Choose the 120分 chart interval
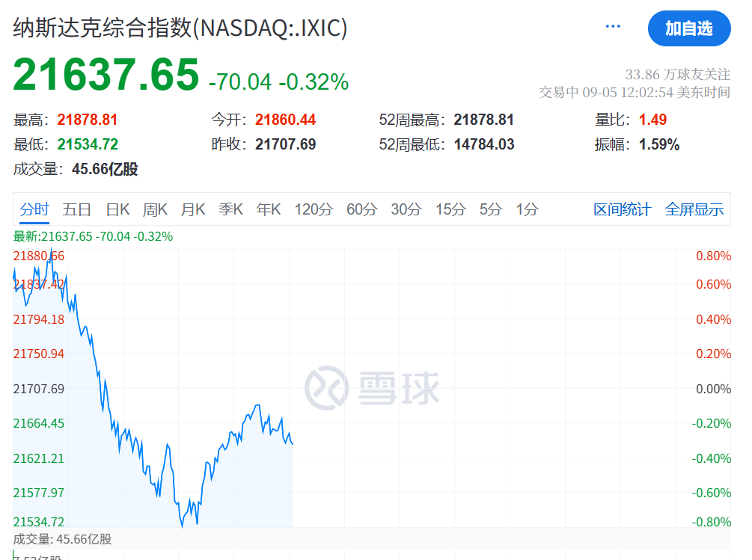 tap(314, 209)
